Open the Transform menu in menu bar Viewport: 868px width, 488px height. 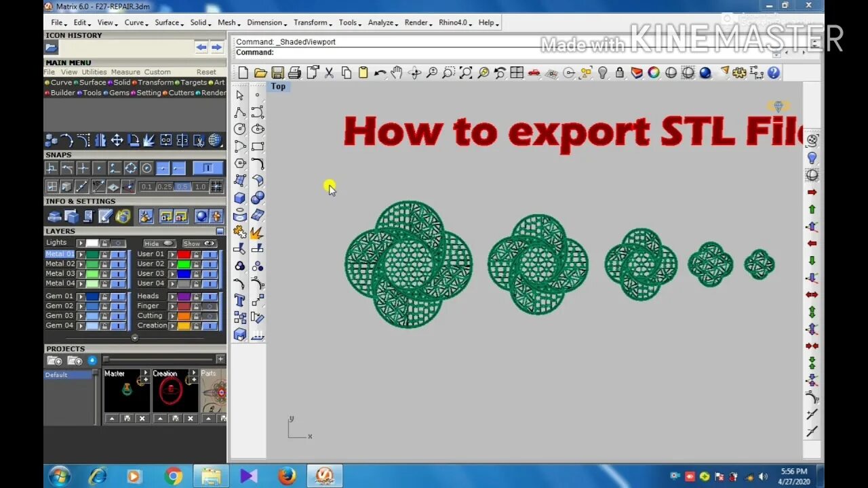tap(312, 22)
